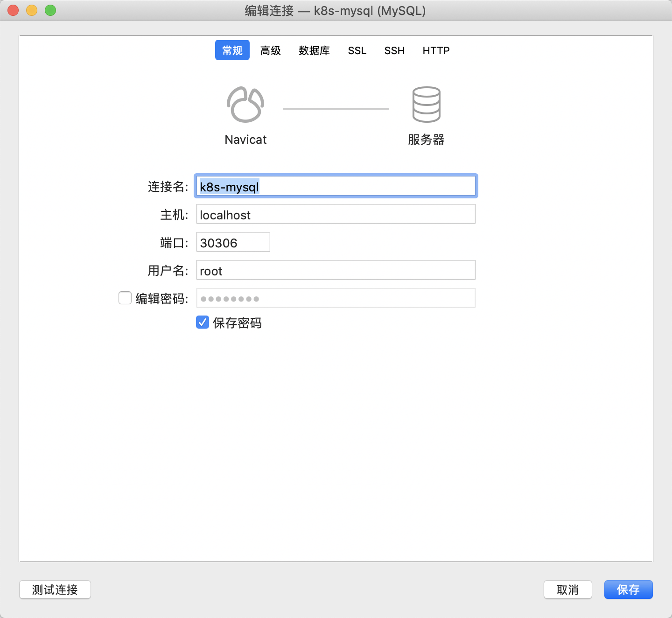The image size is (672, 618).
Task: Open the 数据库 tab
Action: 314,50
